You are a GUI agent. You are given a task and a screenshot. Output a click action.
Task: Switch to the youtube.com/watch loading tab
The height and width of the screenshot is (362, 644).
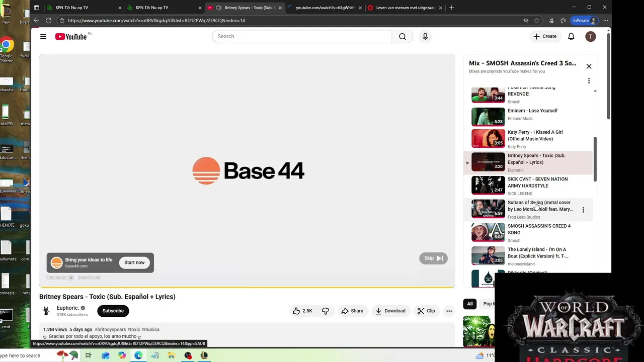pyautogui.click(x=325, y=8)
